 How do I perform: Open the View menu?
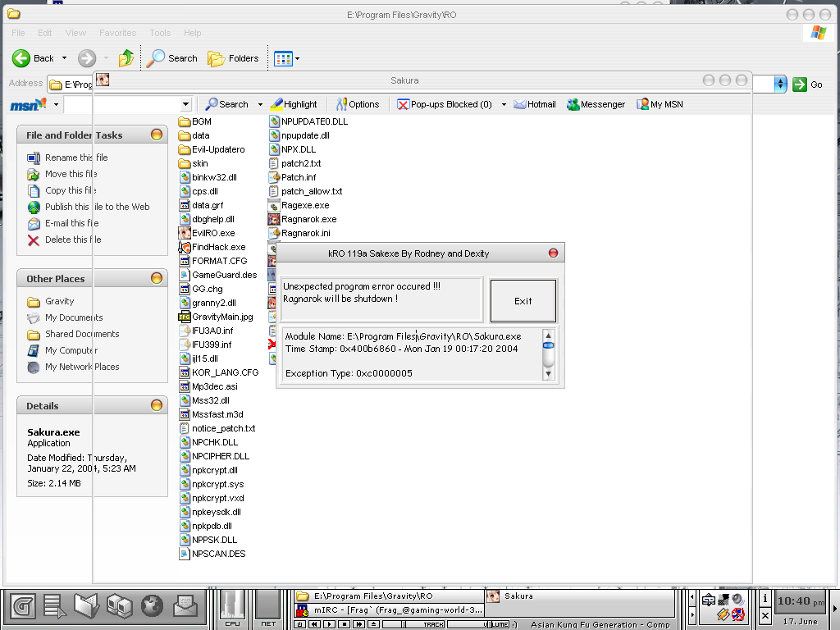[x=75, y=33]
